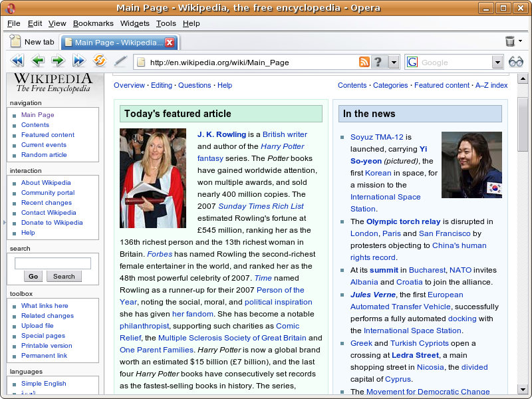Click the J. K. Rowling photo thumbnail
Screen dimensions: 532x399
click(x=153, y=178)
